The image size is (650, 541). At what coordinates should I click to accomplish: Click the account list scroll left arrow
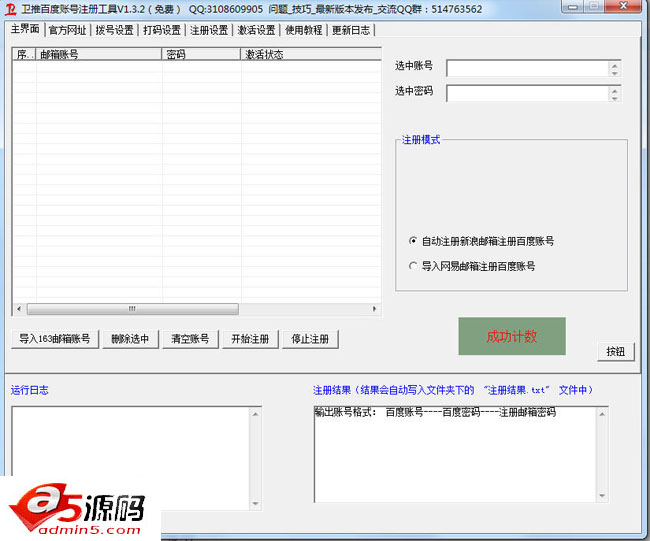[19, 309]
